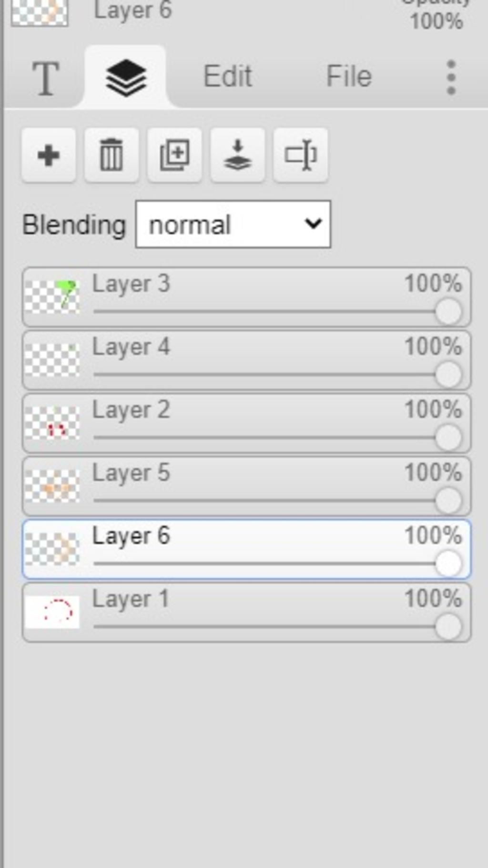Click the Layer 5 thumbnail
This screenshot has height=868, width=488.
click(x=52, y=486)
